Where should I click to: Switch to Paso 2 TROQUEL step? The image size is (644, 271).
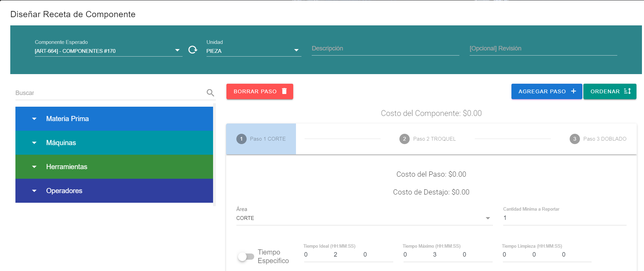point(434,139)
